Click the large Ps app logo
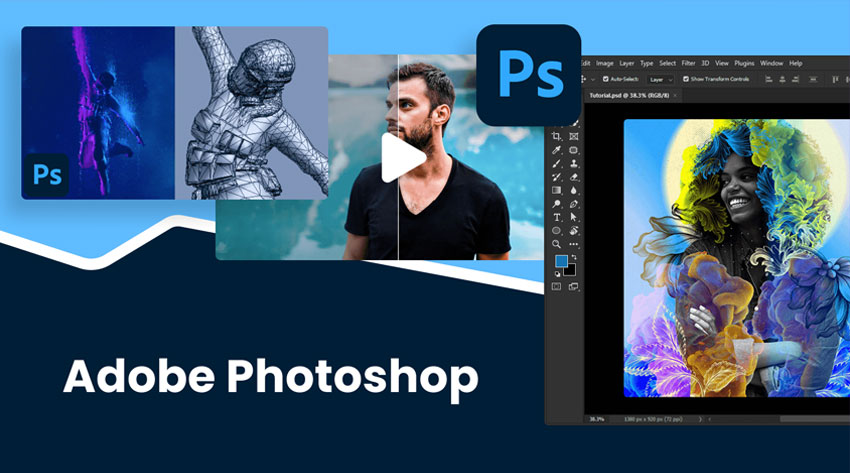This screenshot has height=473, width=850. pyautogui.click(x=529, y=75)
